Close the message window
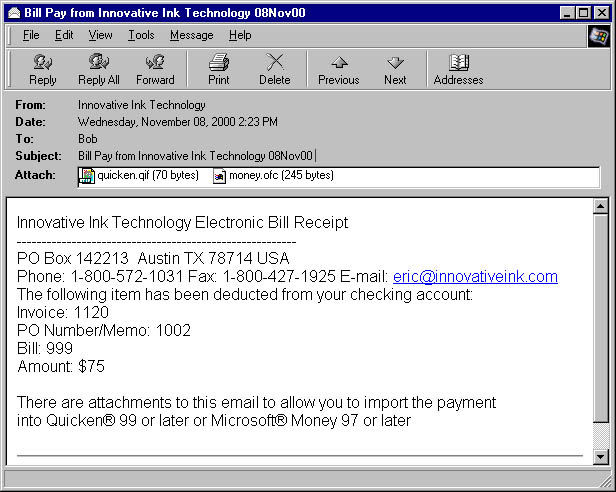The width and height of the screenshot is (616, 492). coord(601,13)
